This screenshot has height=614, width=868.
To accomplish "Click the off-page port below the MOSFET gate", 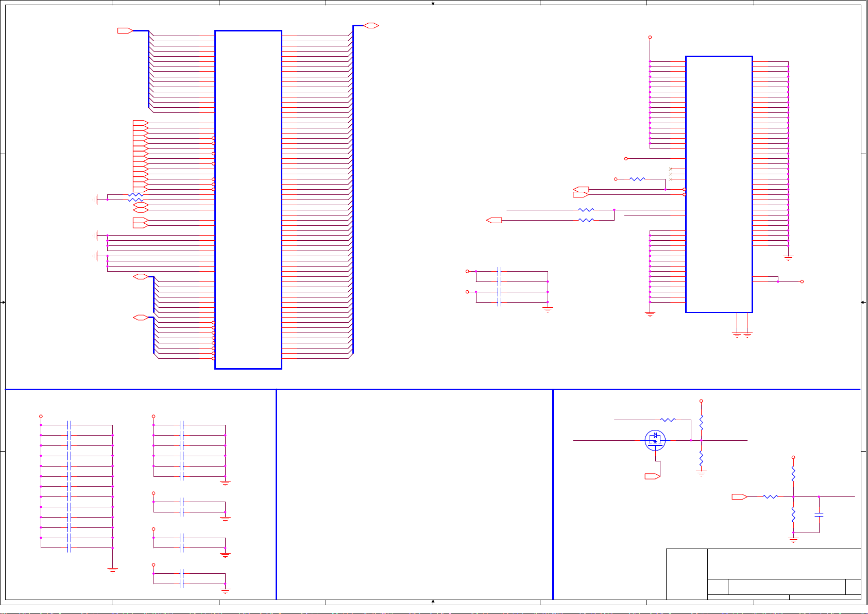I will point(653,476).
